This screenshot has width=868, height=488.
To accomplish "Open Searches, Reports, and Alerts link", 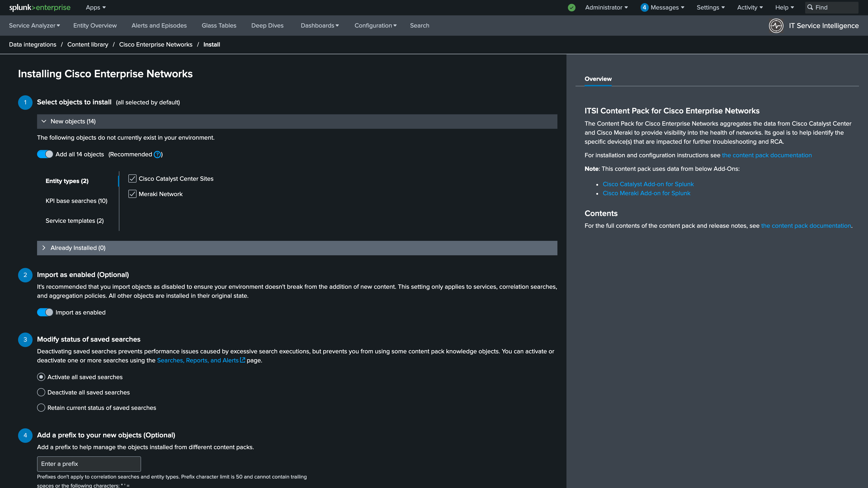I will [201, 360].
